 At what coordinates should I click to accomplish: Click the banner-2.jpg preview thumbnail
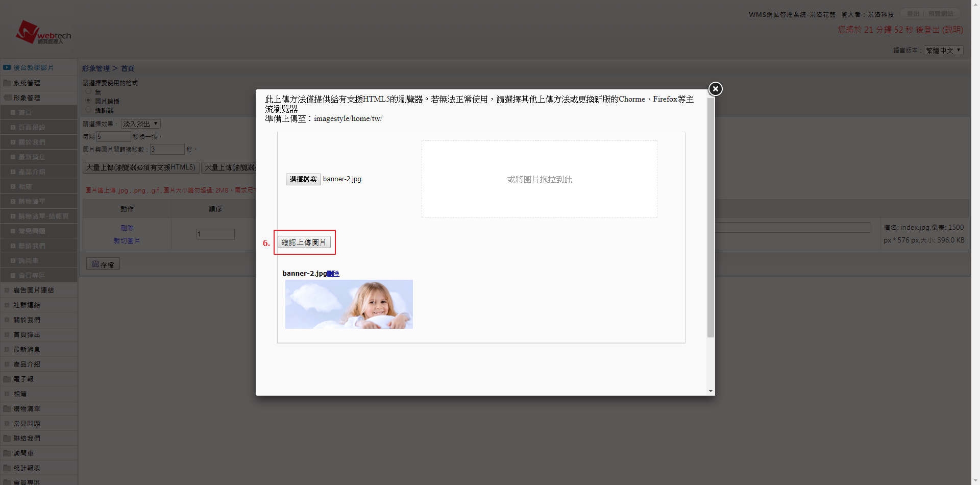pyautogui.click(x=349, y=304)
